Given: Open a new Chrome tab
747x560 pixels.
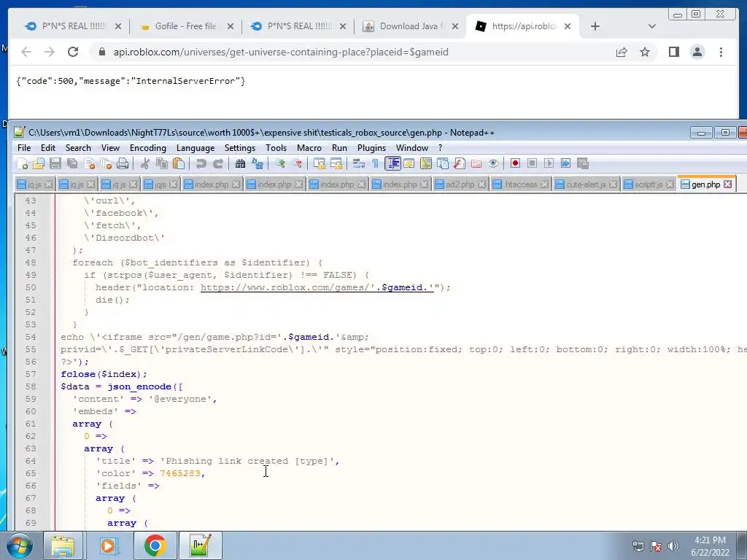Looking at the screenshot, I should point(595,27).
